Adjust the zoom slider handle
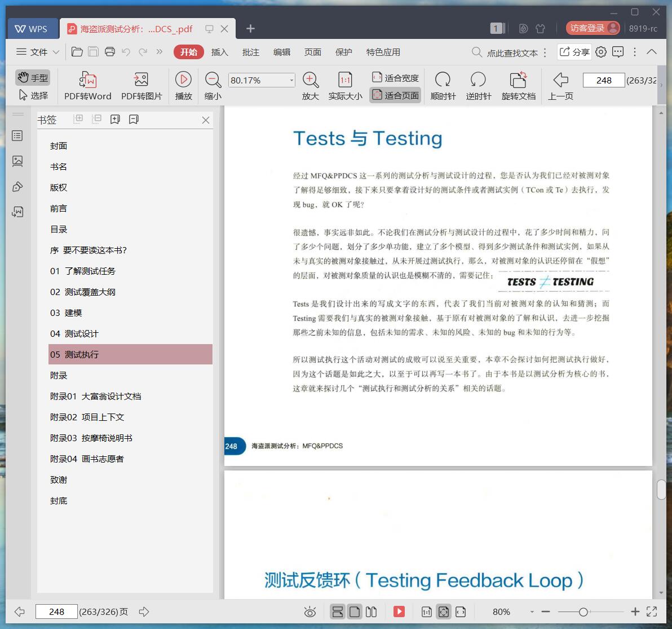Image resolution: width=672 pixels, height=629 pixels. click(583, 612)
